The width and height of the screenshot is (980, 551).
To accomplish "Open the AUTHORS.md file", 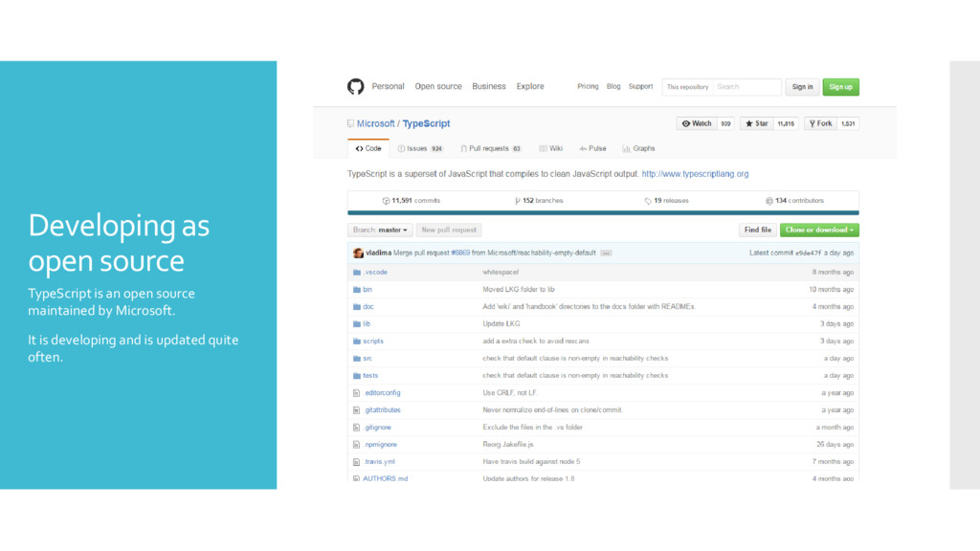I will point(385,478).
